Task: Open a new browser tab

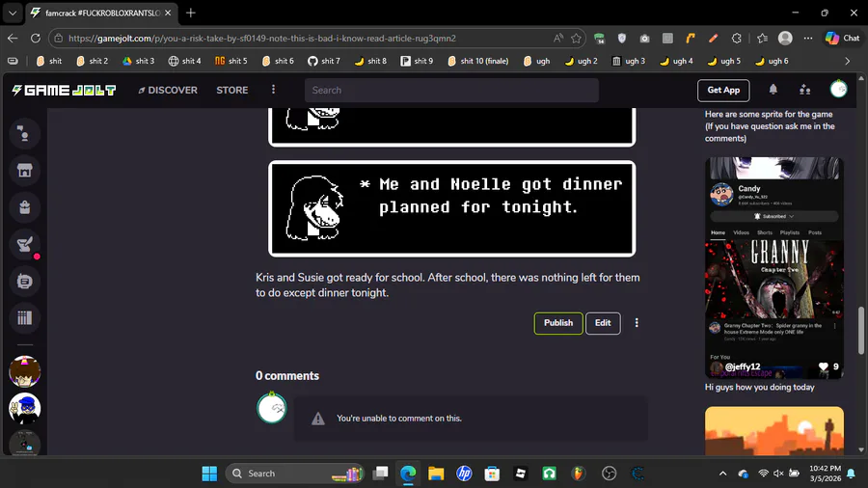Action: [x=190, y=13]
